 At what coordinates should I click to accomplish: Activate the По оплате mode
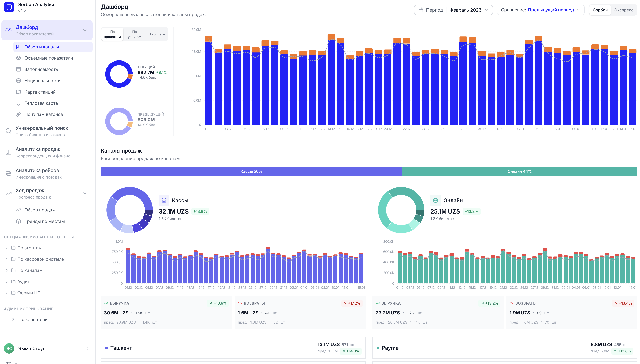click(157, 34)
